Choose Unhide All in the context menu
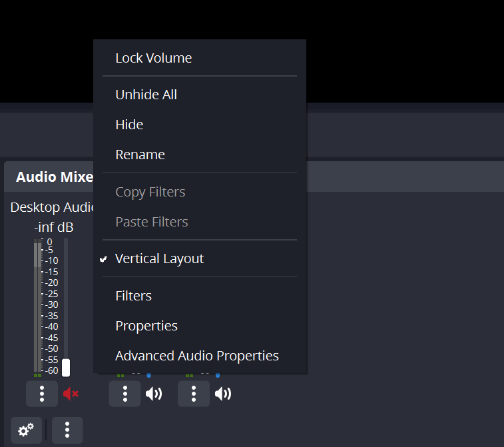 pyautogui.click(x=200, y=95)
